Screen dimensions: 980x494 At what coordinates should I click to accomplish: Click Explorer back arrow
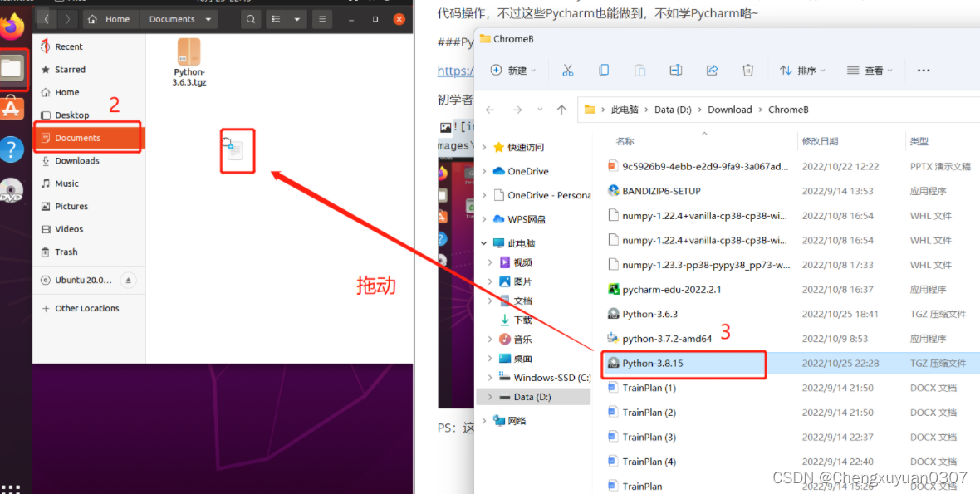click(490, 110)
